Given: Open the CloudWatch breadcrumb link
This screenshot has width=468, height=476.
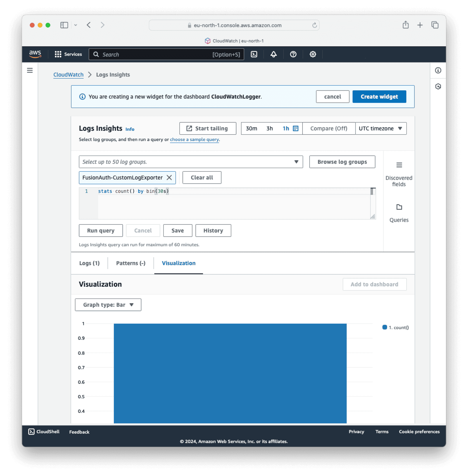Looking at the screenshot, I should [68, 75].
